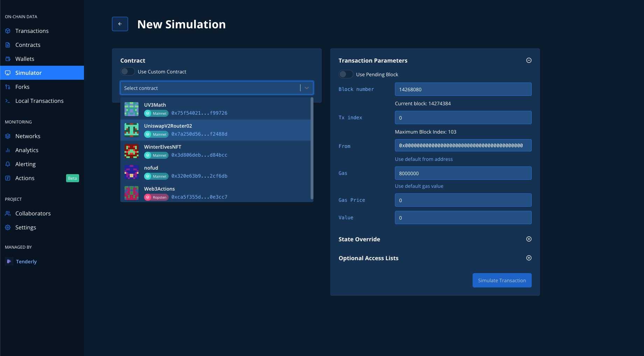
Task: Click the Tx index input field
Action: coord(463,118)
